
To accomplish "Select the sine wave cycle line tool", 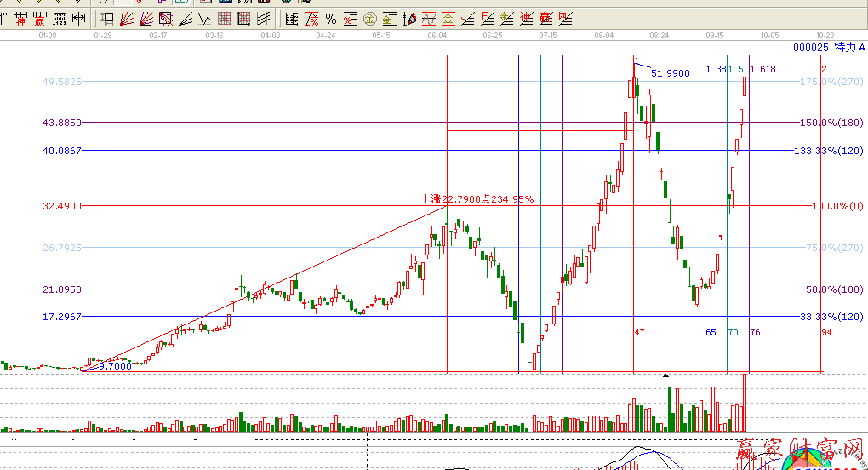I will [429, 19].
